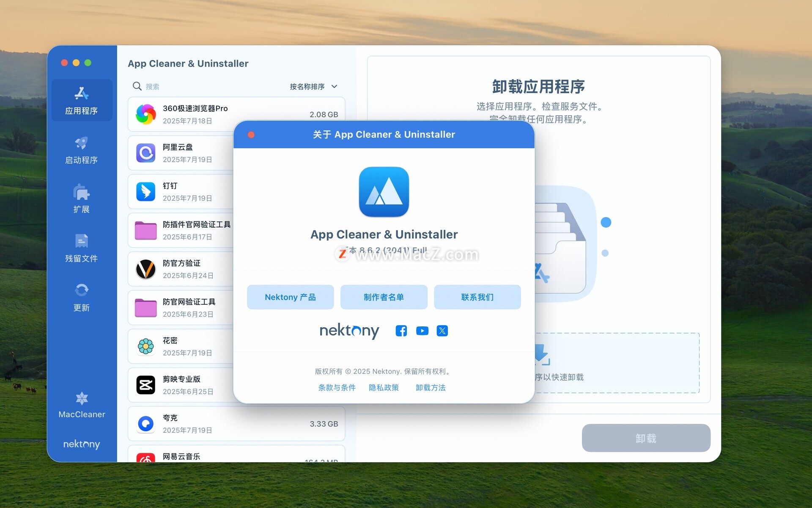The width and height of the screenshot is (812, 508).
Task: Open the 应用程序 sidebar section
Action: [x=82, y=100]
